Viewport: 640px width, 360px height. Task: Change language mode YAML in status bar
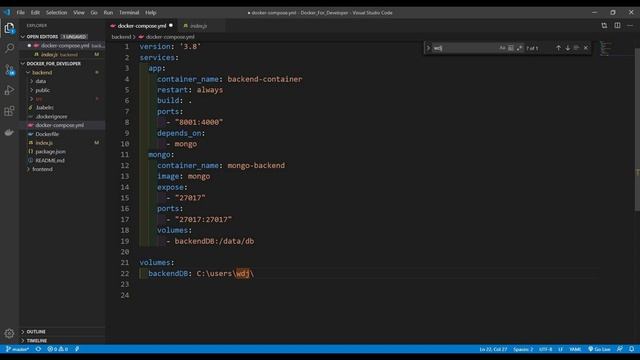tap(575, 349)
